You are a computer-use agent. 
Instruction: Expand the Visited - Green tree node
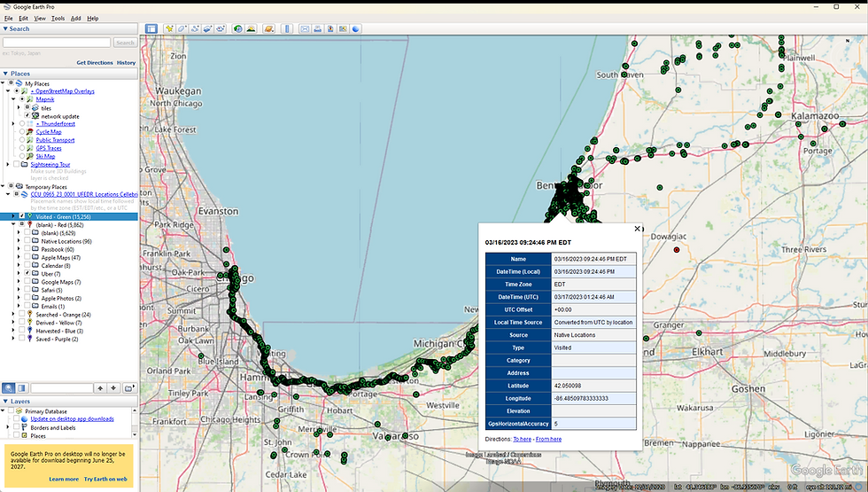[14, 216]
